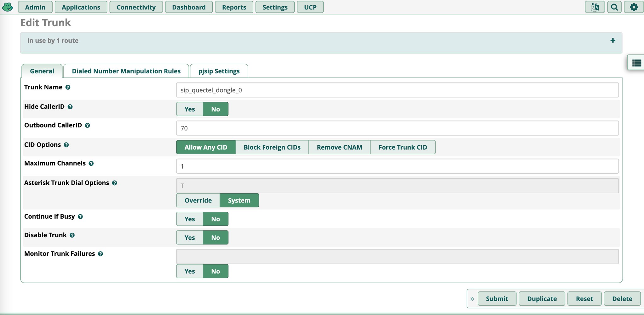Show help for Outbound CallerID
The image size is (644, 315).
point(88,125)
